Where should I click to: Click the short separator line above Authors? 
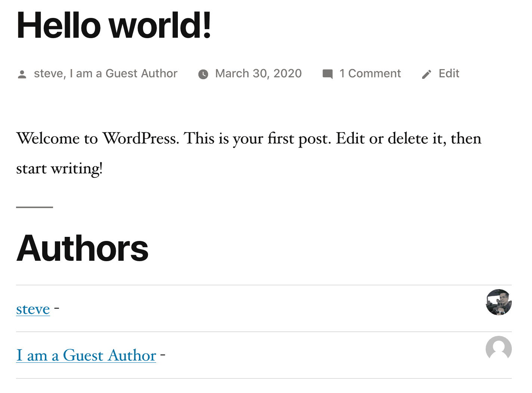point(34,207)
